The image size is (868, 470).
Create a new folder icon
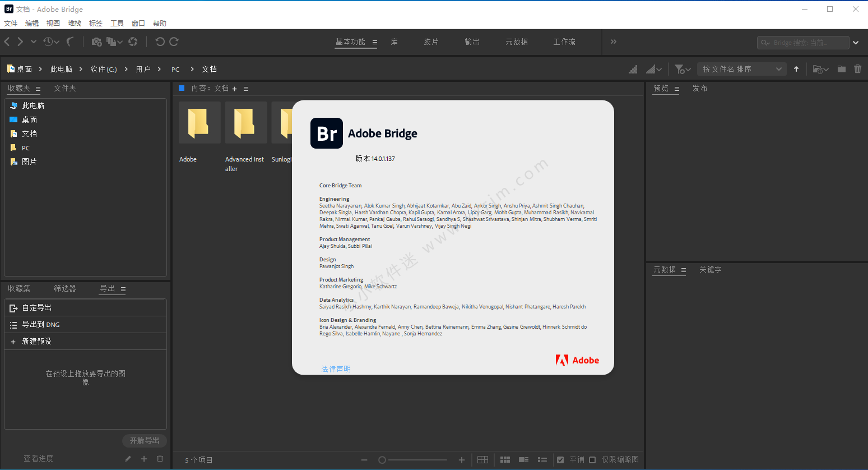click(842, 69)
